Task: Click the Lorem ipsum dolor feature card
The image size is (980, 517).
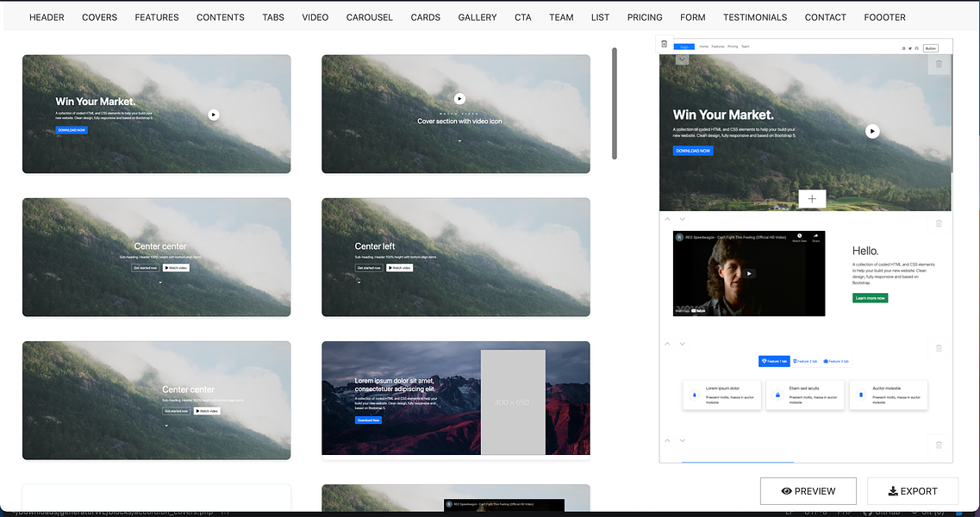Action: tap(722, 396)
